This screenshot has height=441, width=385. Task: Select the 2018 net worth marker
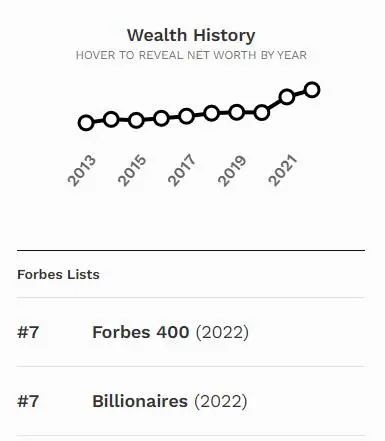(211, 113)
